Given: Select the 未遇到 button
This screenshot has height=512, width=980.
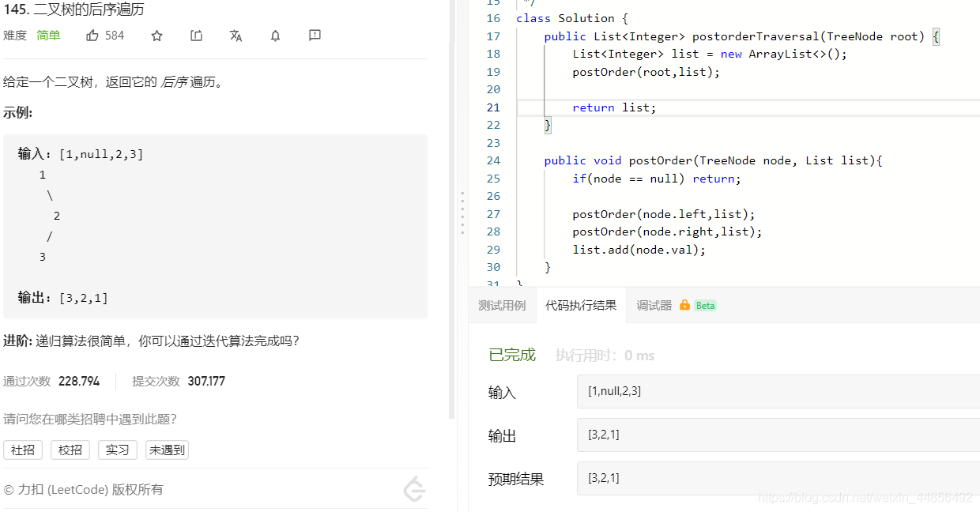Looking at the screenshot, I should pyautogui.click(x=167, y=450).
